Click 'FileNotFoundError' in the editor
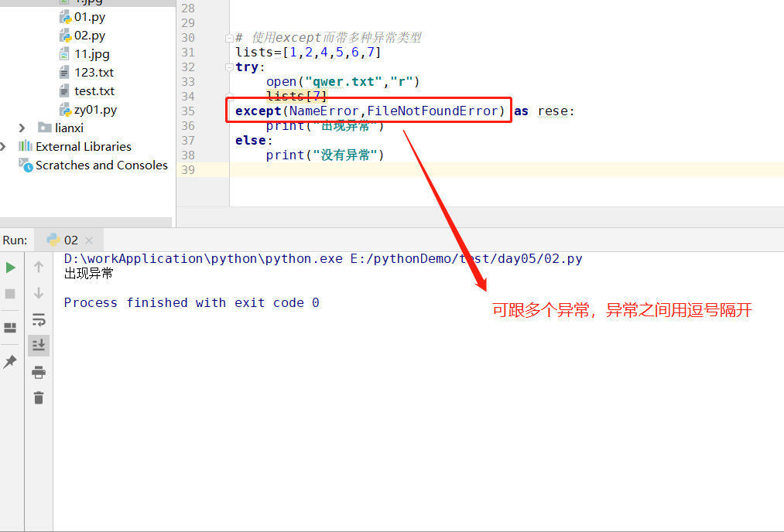This screenshot has width=784, height=532. 433,111
